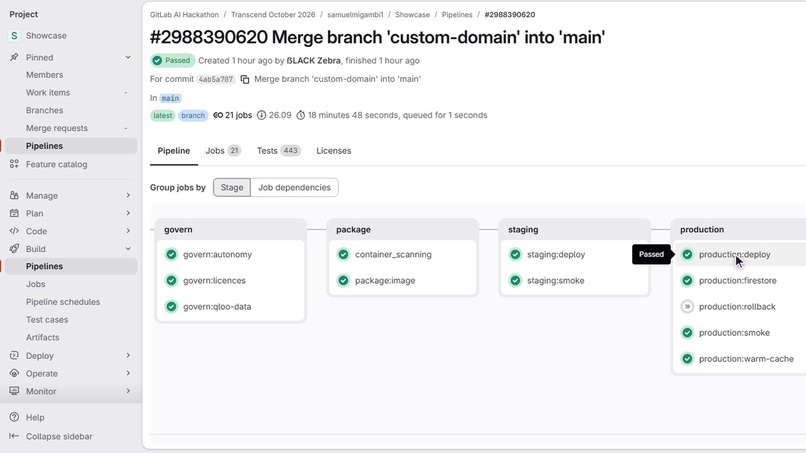
Task: Open Showcase breadcrumb link
Action: tap(412, 15)
